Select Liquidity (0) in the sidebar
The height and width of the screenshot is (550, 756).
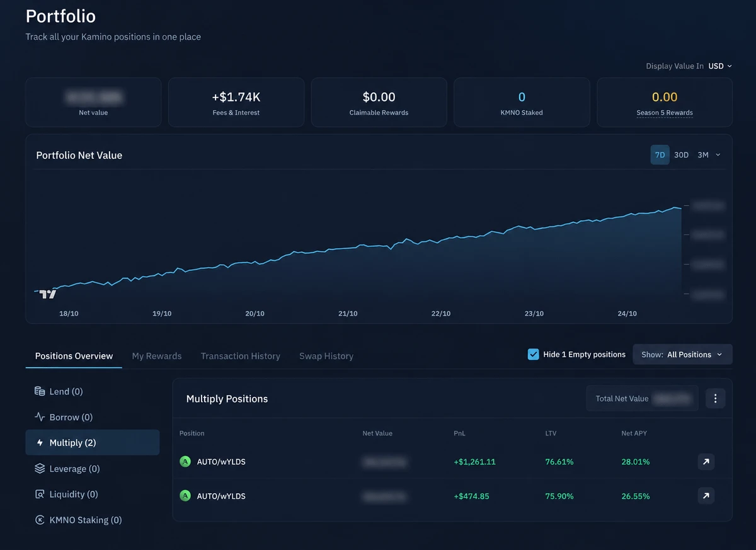[93, 495]
